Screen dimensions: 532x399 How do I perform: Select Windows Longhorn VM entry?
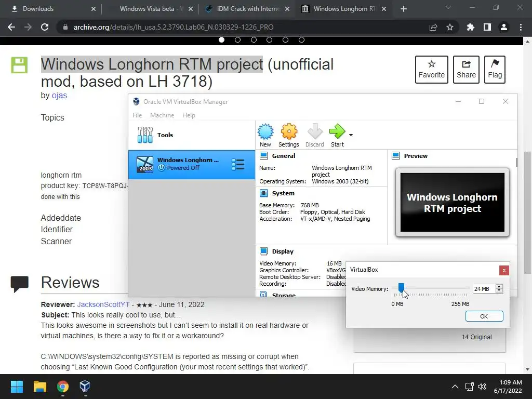tap(191, 165)
